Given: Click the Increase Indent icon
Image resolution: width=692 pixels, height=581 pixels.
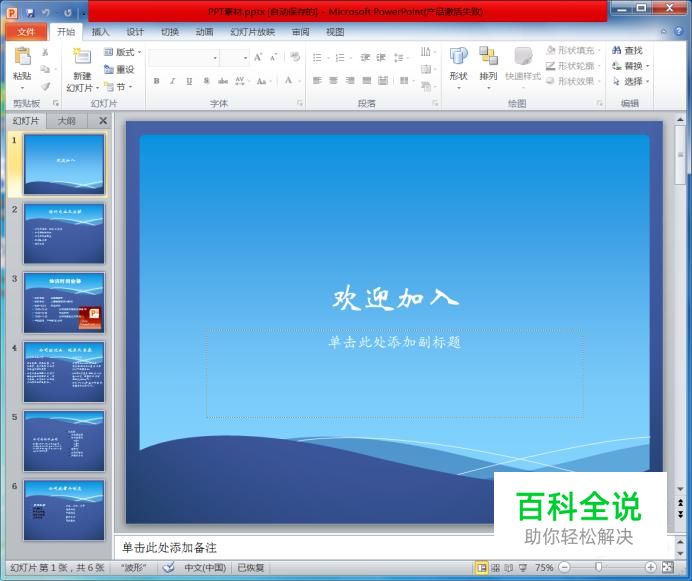Looking at the screenshot, I should 381,57.
